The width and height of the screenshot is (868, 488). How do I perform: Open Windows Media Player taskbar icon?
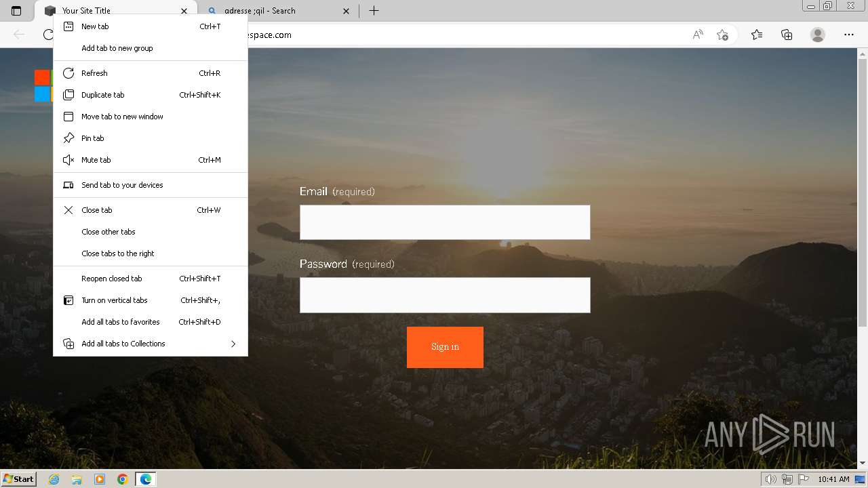click(100, 479)
